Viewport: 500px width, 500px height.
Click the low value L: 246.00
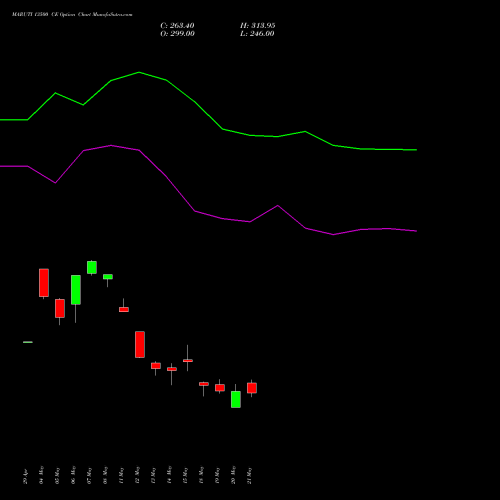tap(257, 34)
